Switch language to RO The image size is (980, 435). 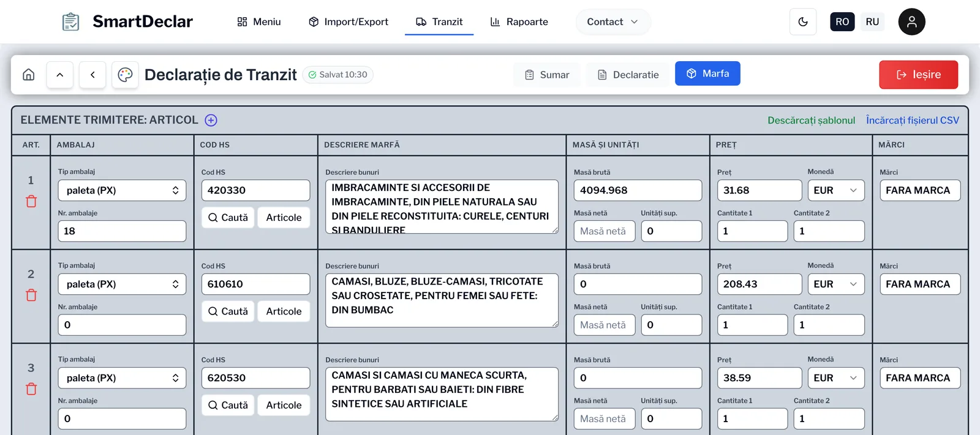[842, 22]
